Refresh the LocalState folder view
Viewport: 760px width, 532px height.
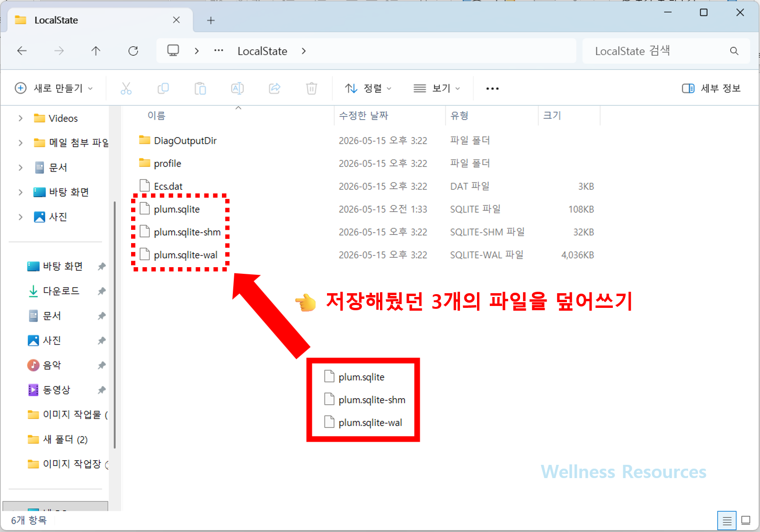[133, 51]
